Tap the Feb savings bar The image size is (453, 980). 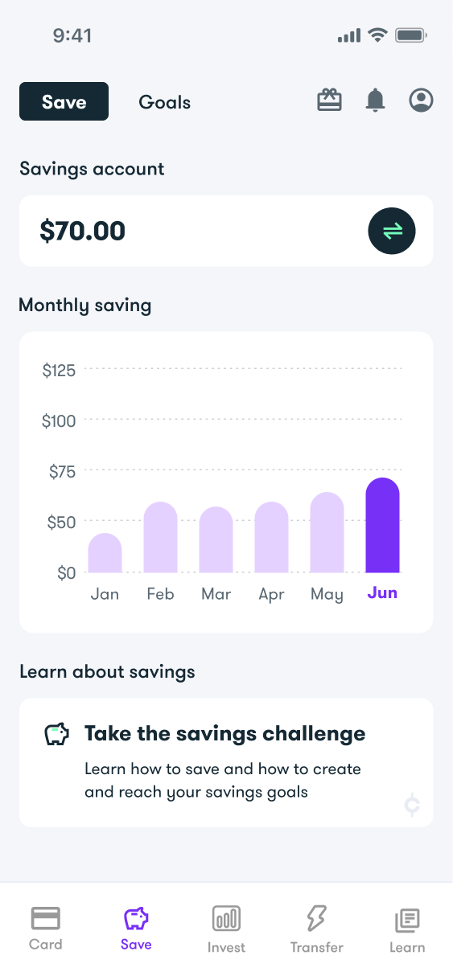(x=160, y=537)
